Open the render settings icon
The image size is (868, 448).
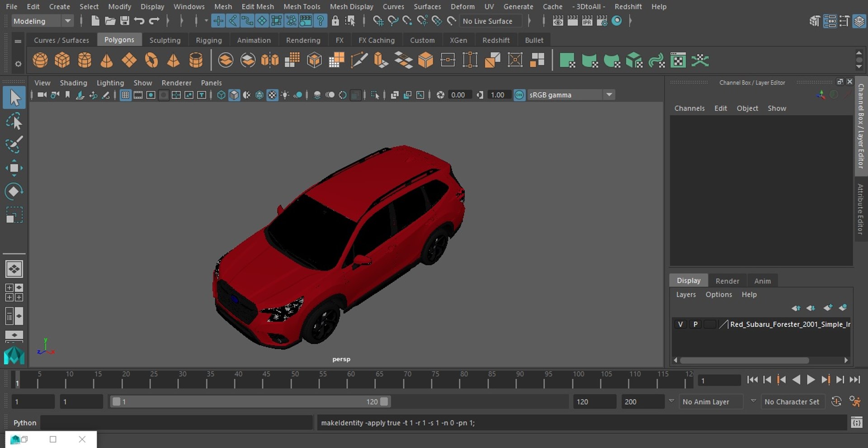tap(602, 21)
